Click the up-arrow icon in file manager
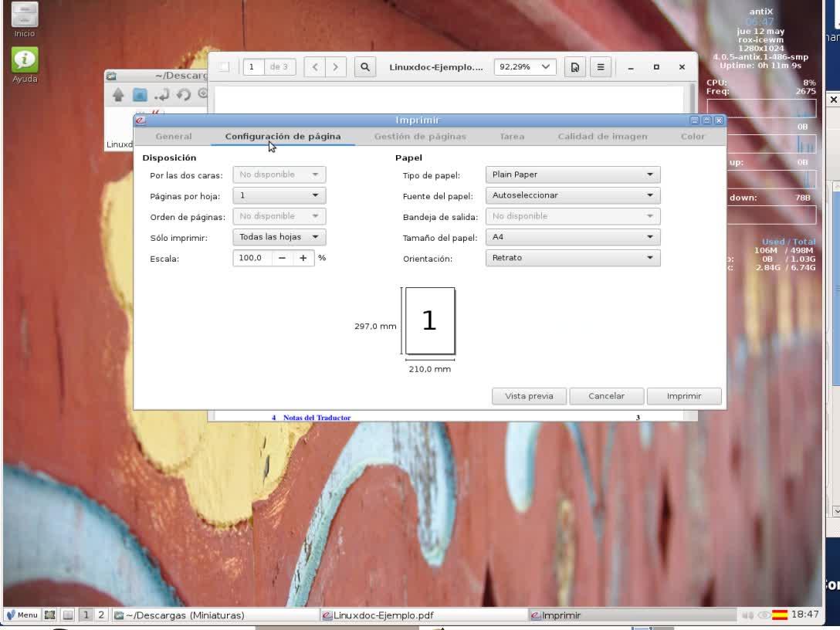Screen dimensions: 840x630 pyautogui.click(x=118, y=94)
